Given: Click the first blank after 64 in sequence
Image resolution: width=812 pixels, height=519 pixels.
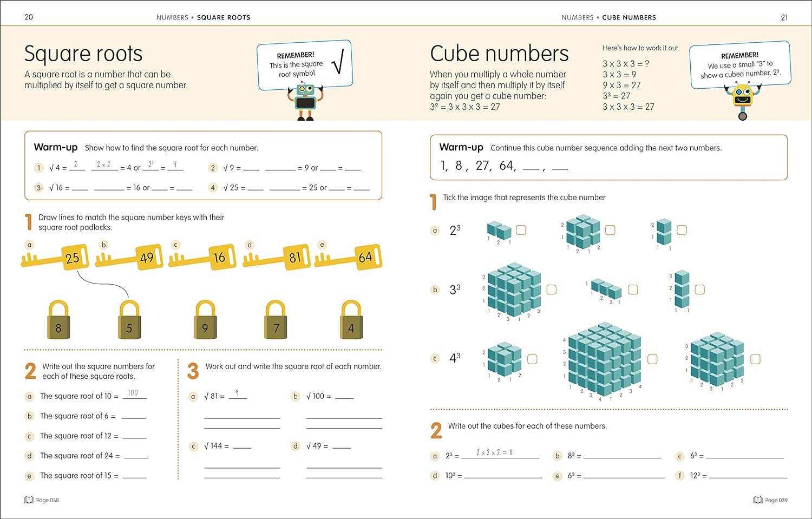Looking at the screenshot, I should tap(531, 167).
